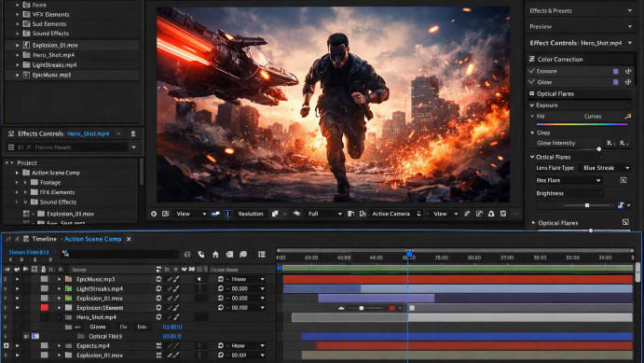Click the home icon in timeline toolbar
The width and height of the screenshot is (644, 363).
point(215,255)
